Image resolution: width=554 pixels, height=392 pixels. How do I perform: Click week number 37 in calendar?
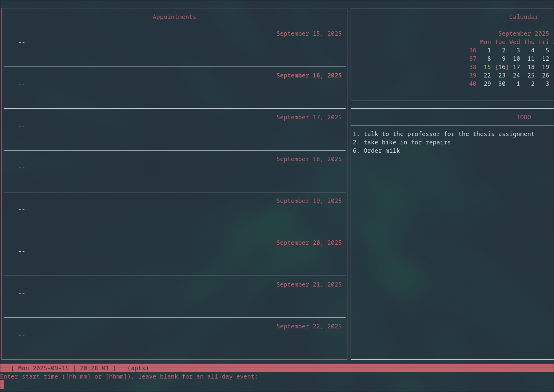point(473,59)
